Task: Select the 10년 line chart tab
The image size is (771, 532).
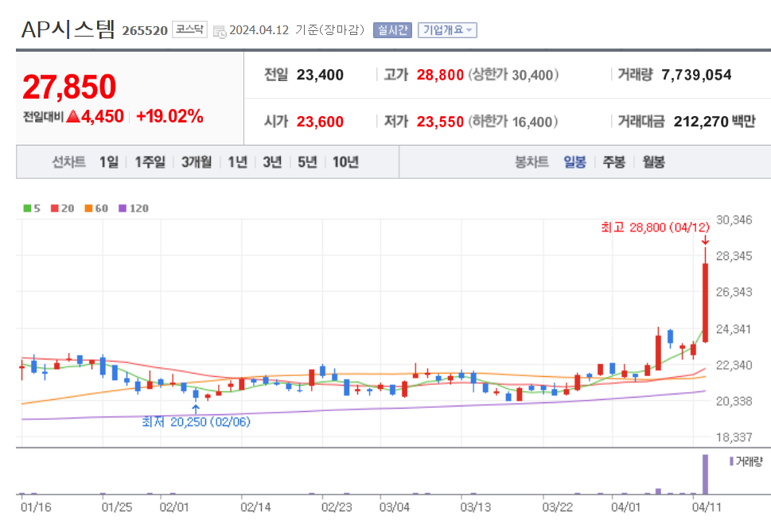Action: [345, 161]
